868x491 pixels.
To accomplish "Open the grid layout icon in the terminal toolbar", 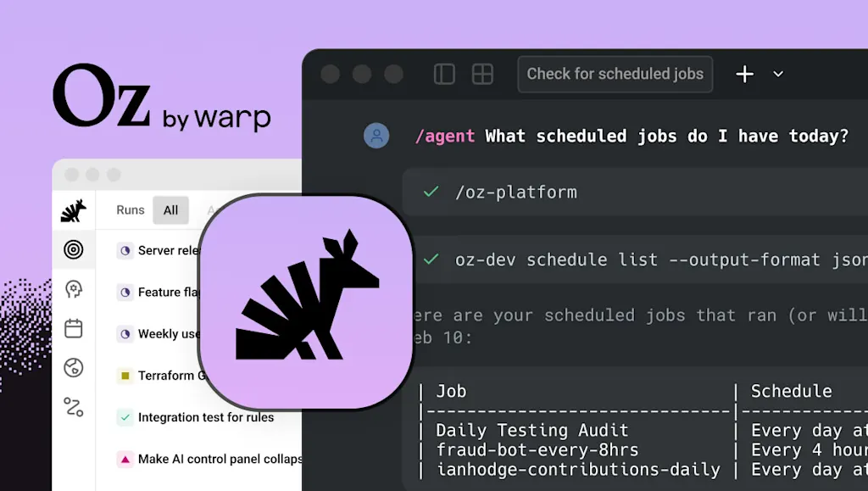I will pyautogui.click(x=482, y=74).
